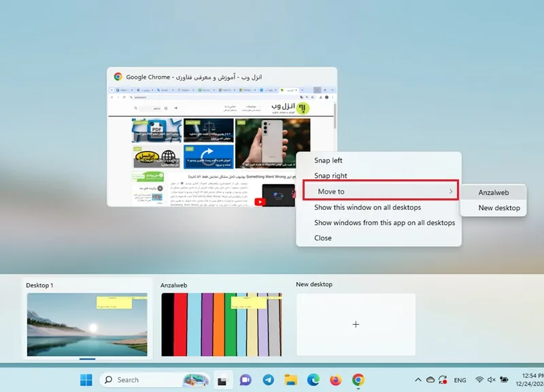Open the OneDrive cloud tray icon
This screenshot has width=544, height=392.
pos(430,380)
